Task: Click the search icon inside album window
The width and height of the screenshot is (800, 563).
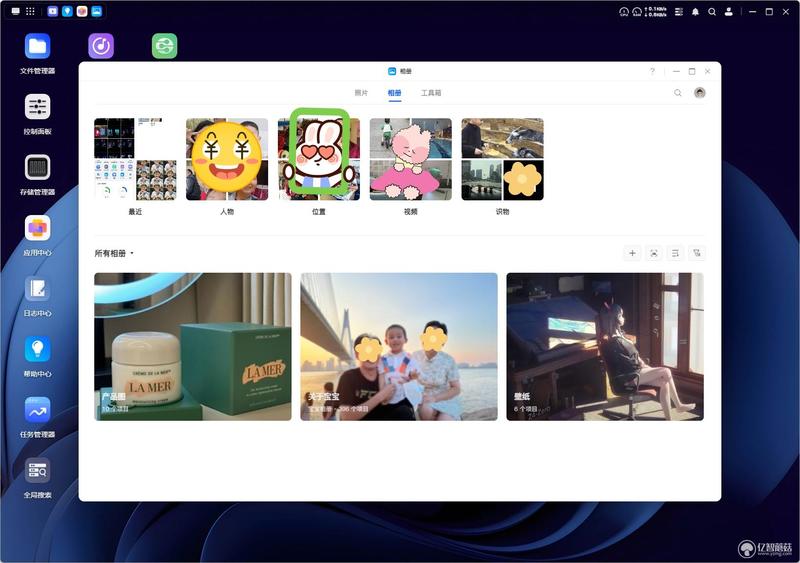Action: point(678,93)
